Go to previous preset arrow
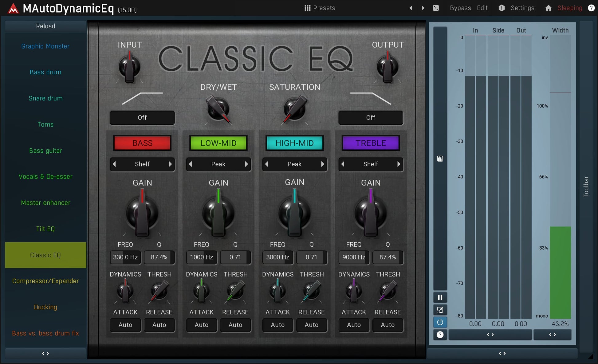The height and width of the screenshot is (364, 598). tap(411, 8)
